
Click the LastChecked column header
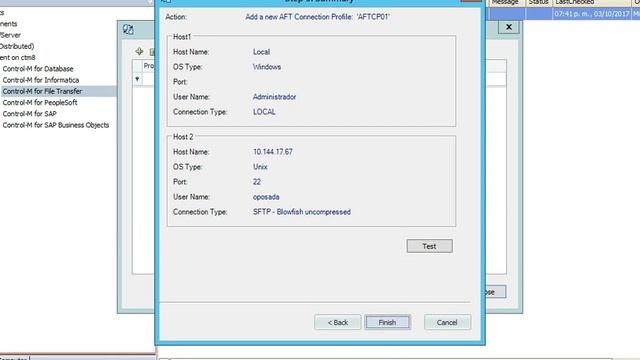tap(591, 2)
